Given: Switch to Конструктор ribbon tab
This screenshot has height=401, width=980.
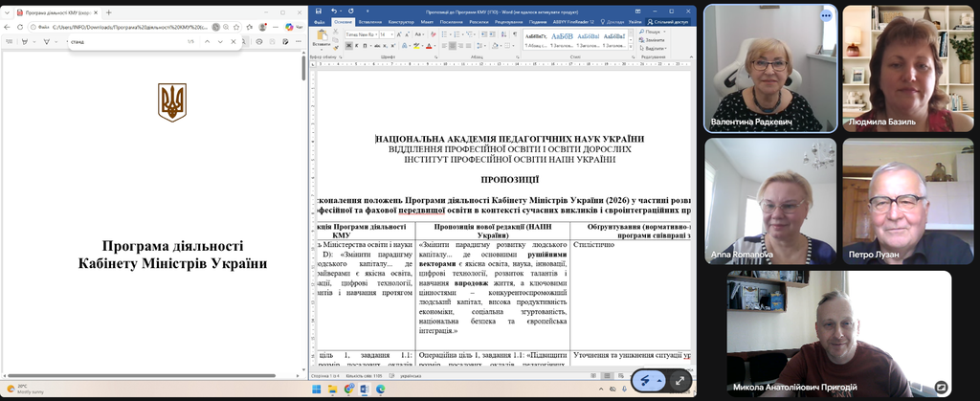Looking at the screenshot, I should click(x=401, y=21).
